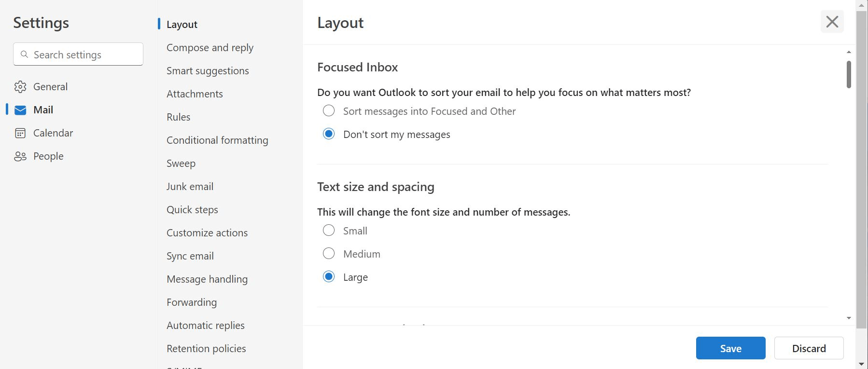Screen dimensions: 868x369
Task: Click the Search settings input field
Action: [x=78, y=54]
